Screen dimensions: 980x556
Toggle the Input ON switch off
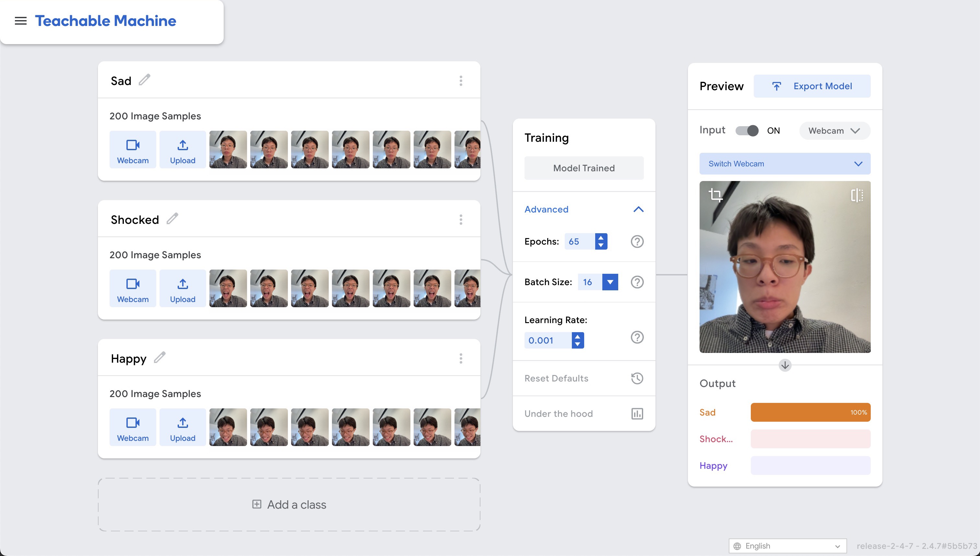747,131
